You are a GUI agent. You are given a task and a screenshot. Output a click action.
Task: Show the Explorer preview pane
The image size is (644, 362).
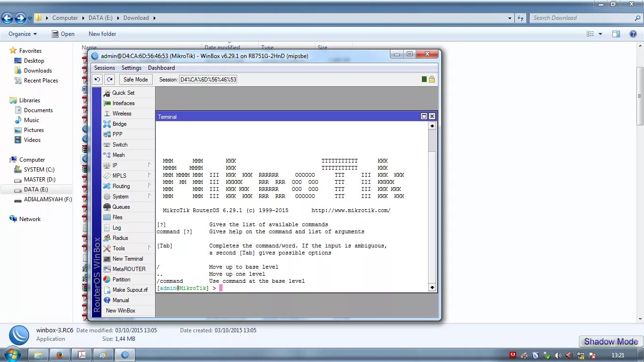616,34
